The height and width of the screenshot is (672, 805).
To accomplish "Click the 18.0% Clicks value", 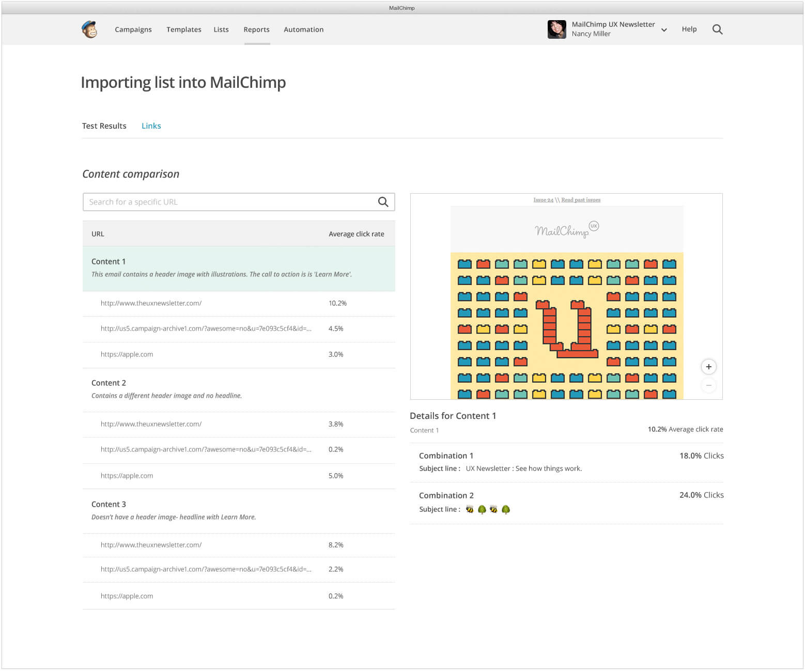I will (x=701, y=456).
